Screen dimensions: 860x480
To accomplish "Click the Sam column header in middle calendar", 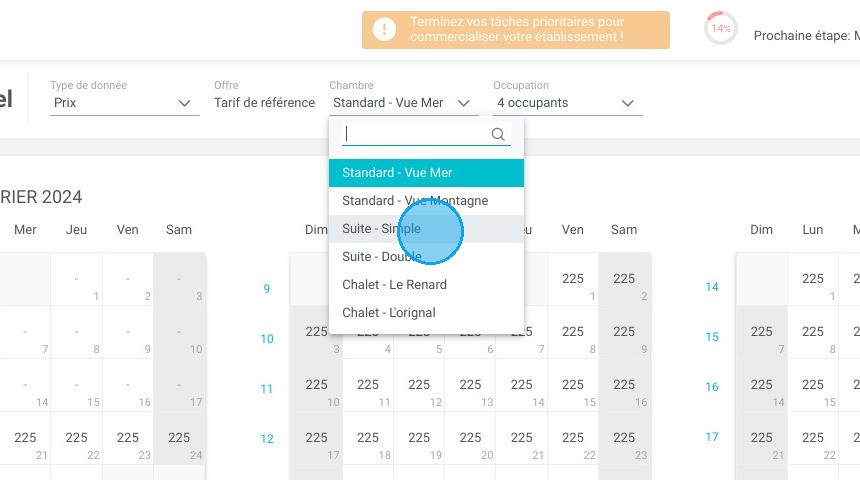I will (624, 230).
